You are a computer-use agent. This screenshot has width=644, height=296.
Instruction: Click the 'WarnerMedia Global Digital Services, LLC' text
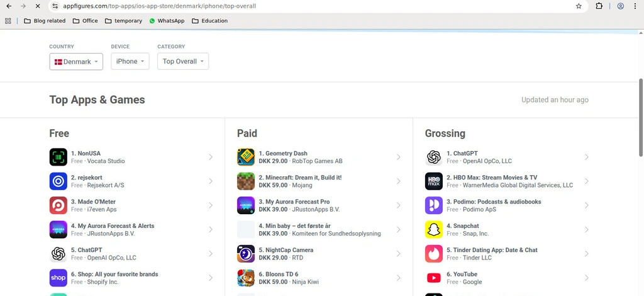tap(518, 185)
